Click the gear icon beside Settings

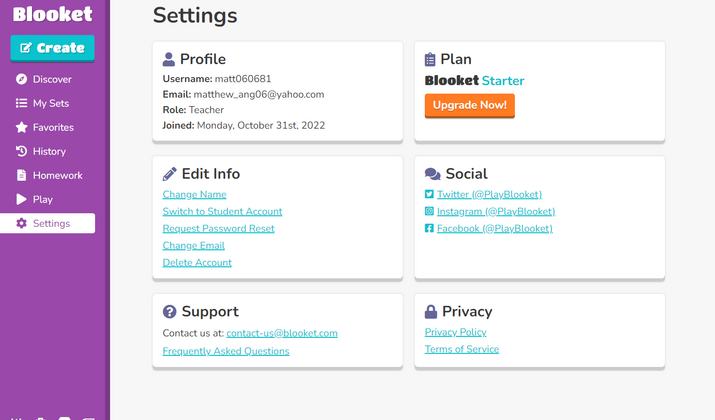pos(21,223)
